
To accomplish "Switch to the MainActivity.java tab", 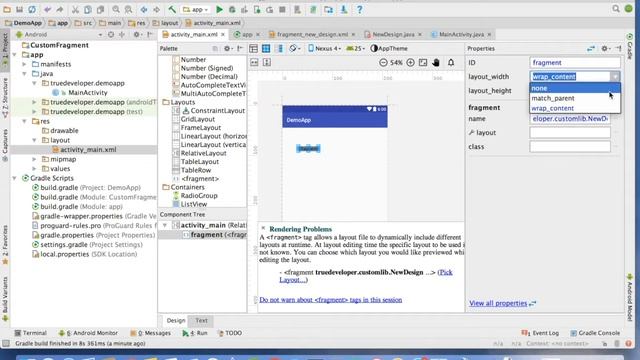I will (461, 35).
